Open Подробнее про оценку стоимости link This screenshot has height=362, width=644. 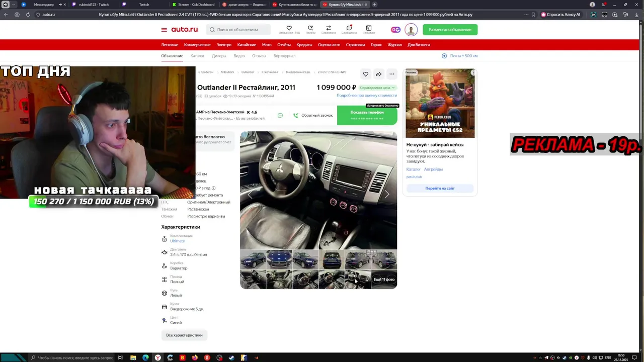click(x=366, y=95)
